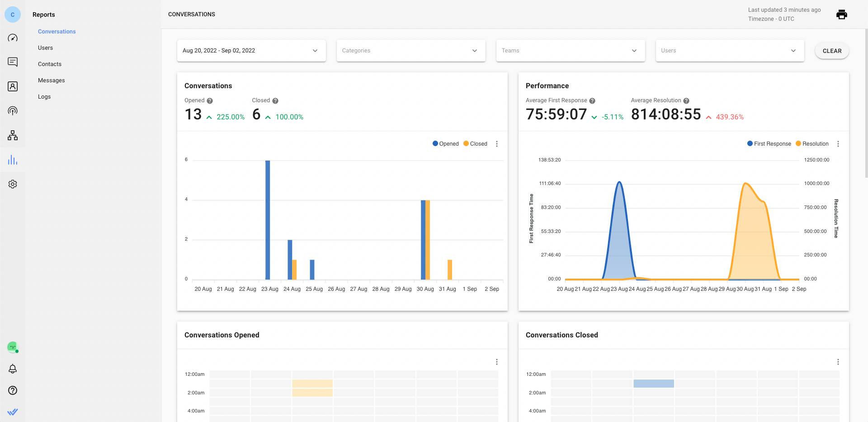This screenshot has height=422, width=868.
Task: Click the Timezone - 0 UTC text
Action: (771, 19)
